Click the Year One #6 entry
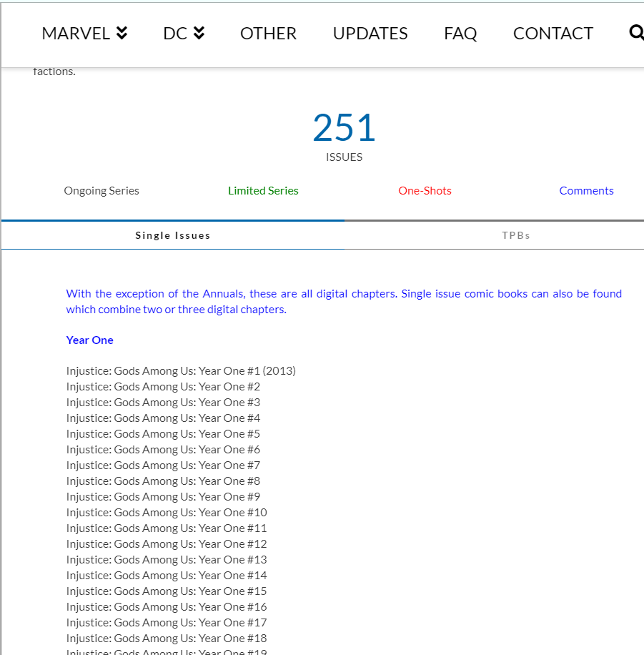644x655 pixels. tap(163, 450)
